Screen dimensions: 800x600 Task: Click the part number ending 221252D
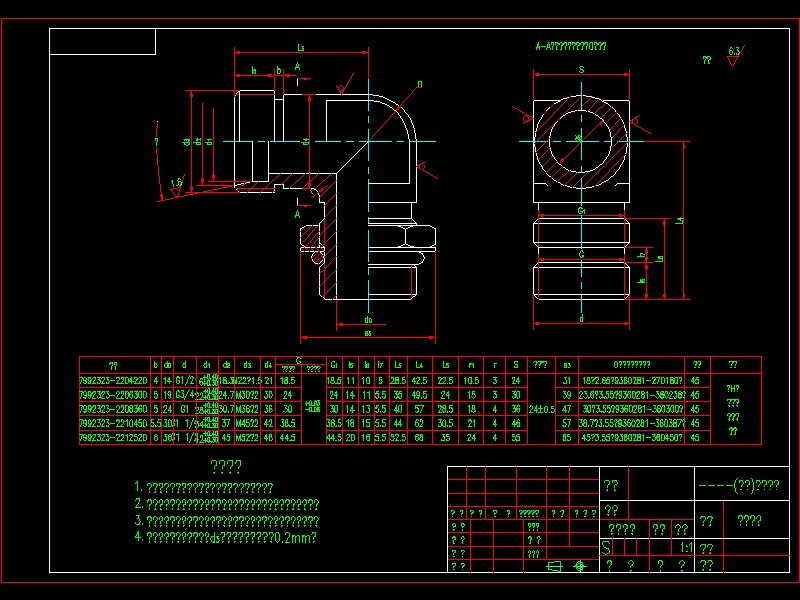[114, 438]
